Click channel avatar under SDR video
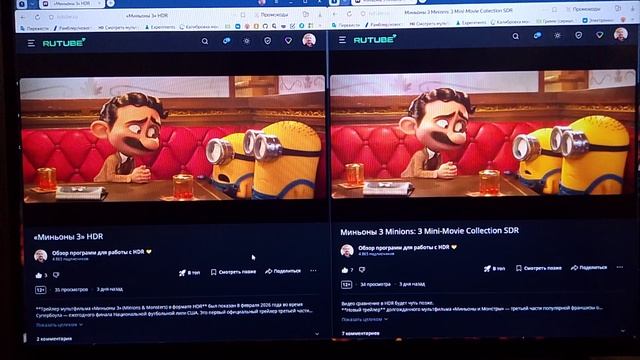640x360 pixels. pyautogui.click(x=347, y=250)
